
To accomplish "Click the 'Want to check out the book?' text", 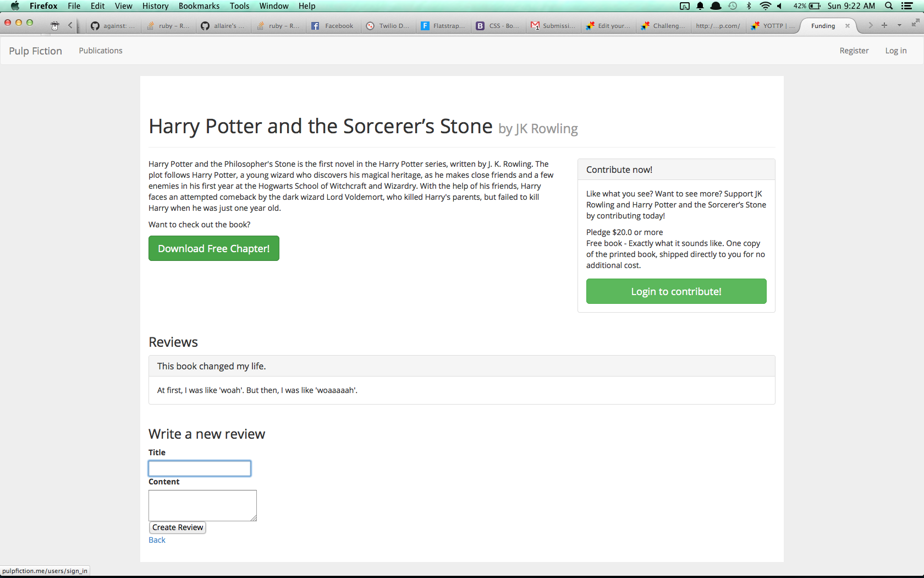I will [x=200, y=225].
